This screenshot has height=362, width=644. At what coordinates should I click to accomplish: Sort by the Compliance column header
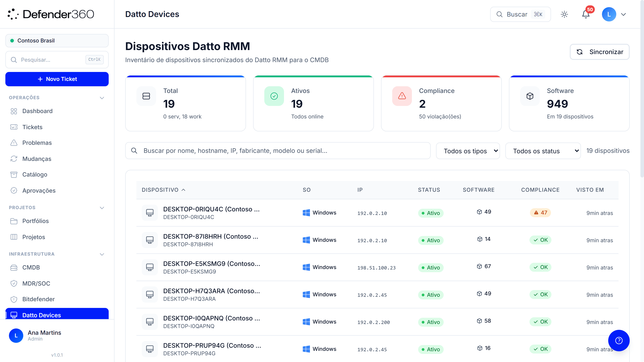[540, 190]
